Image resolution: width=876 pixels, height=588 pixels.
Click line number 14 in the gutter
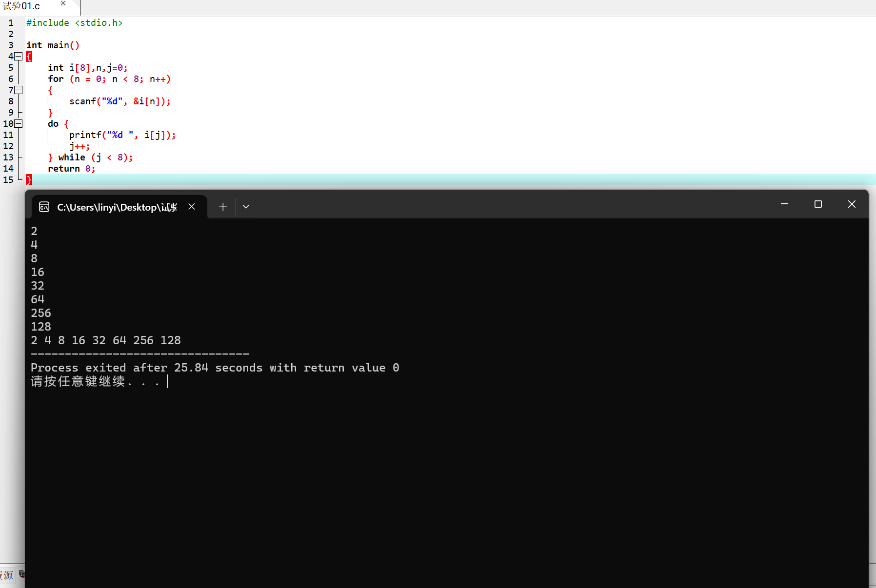[x=8, y=168]
